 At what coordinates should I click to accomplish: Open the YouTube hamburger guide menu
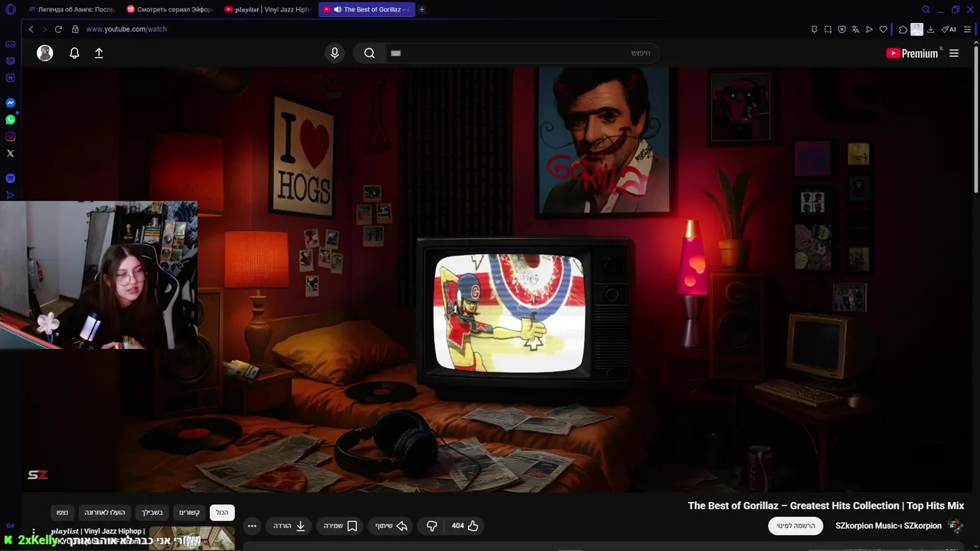pos(954,53)
